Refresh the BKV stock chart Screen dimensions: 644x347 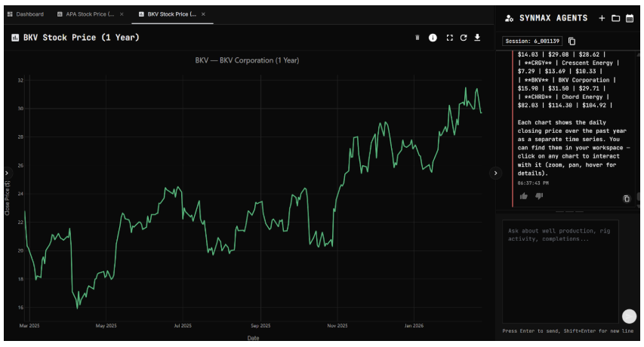click(x=464, y=38)
